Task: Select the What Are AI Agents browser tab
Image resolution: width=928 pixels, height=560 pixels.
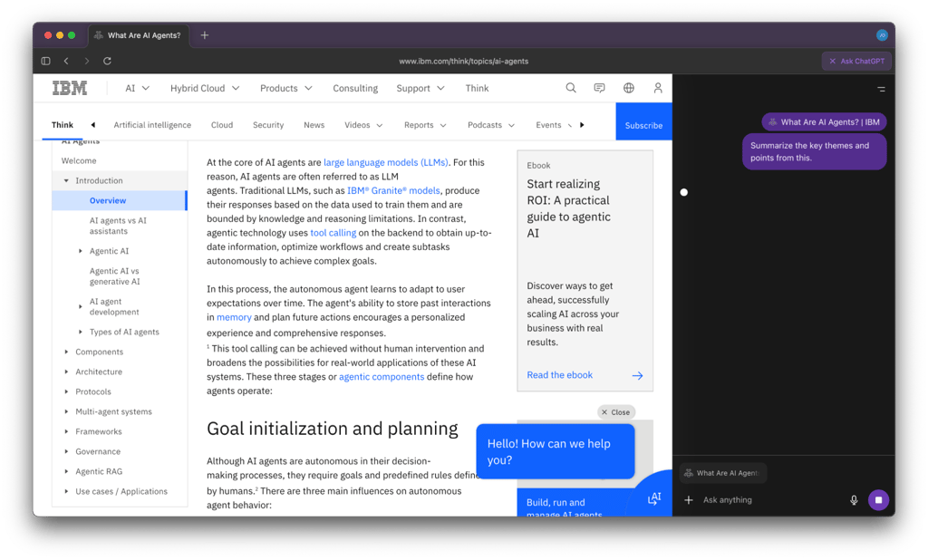Action: point(139,35)
